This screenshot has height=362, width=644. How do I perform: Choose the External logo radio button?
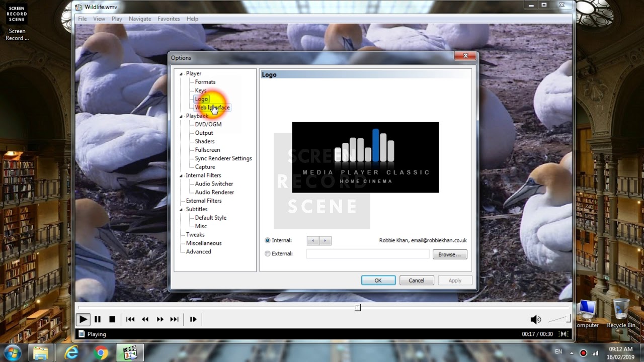pyautogui.click(x=268, y=254)
